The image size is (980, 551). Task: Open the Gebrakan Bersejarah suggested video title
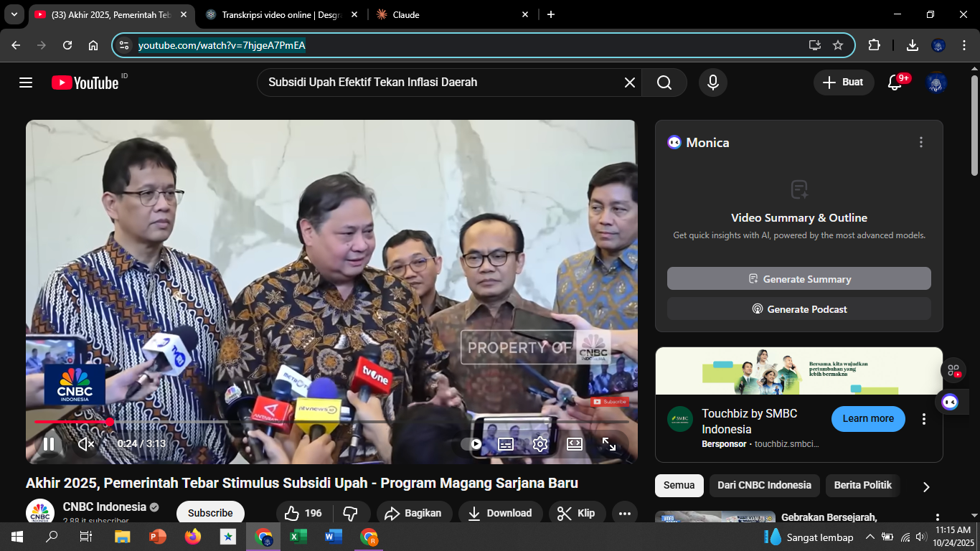(x=829, y=517)
